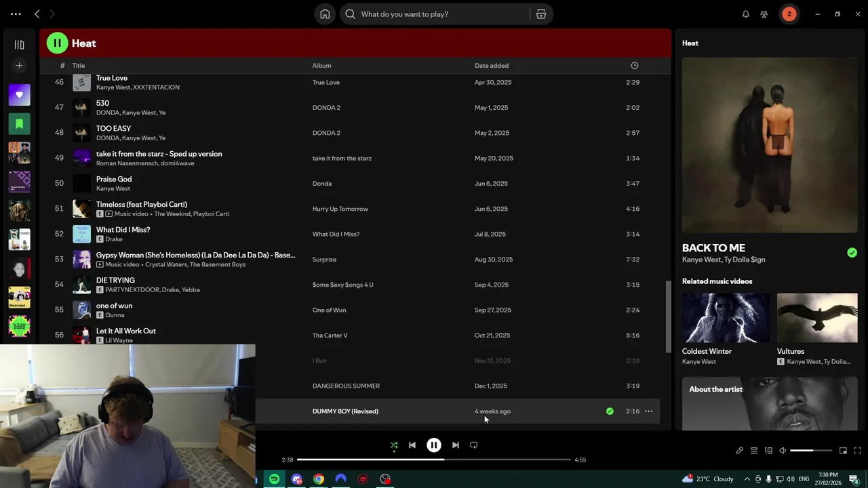The width and height of the screenshot is (868, 488).
Task: Select the track 'What Did I Miss?'
Action: point(123,230)
